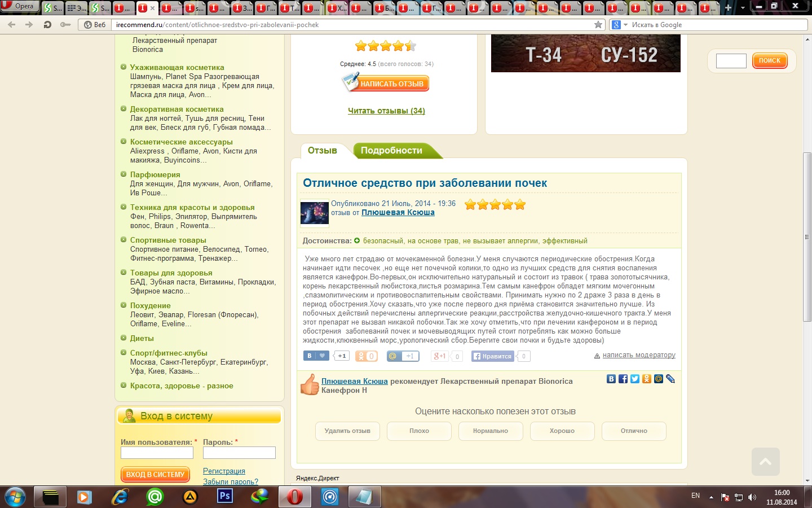Share via small Facebook icon
The height and width of the screenshot is (508, 812).
(623, 379)
